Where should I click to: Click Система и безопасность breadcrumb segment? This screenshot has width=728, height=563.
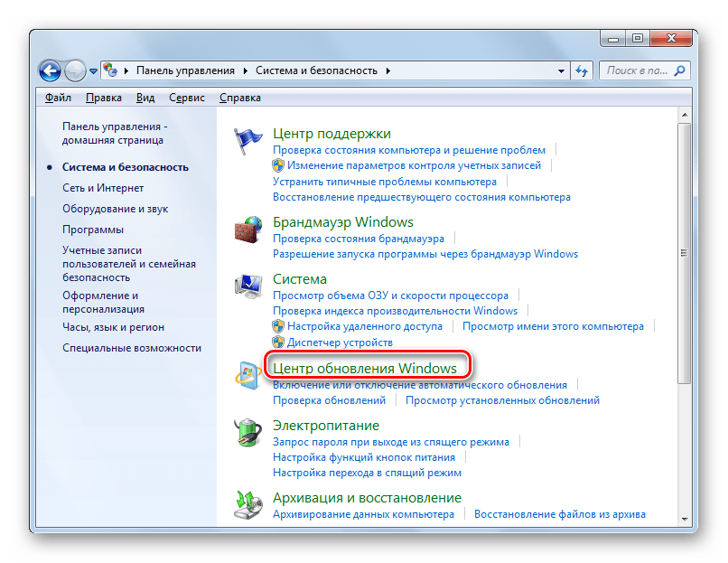click(x=316, y=70)
